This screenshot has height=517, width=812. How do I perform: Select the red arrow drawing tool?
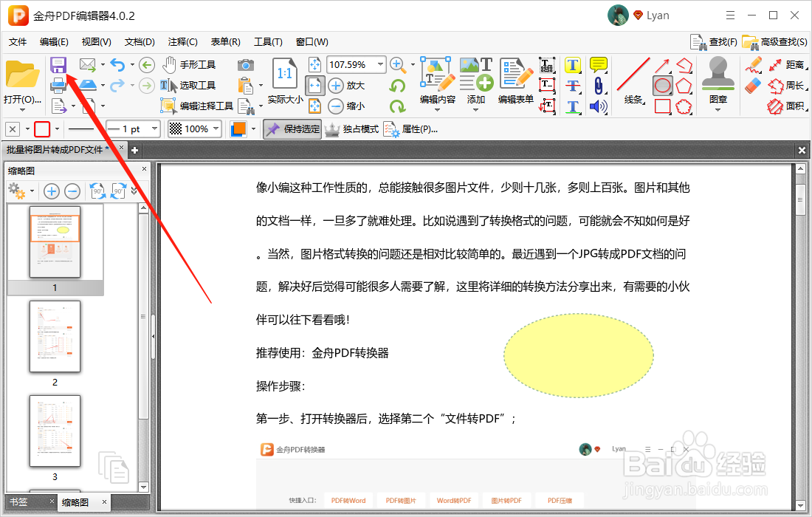click(x=662, y=65)
